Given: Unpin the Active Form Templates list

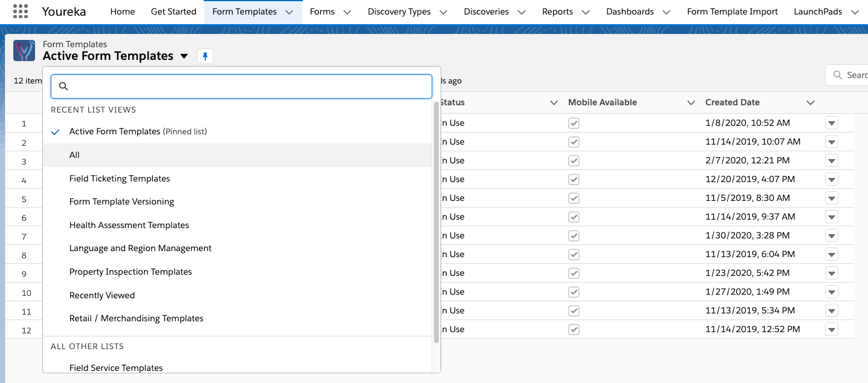Looking at the screenshot, I should tap(205, 56).
